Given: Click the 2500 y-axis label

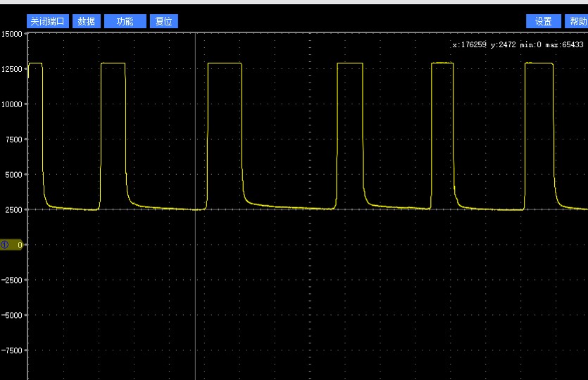Looking at the screenshot, I should click(x=14, y=210).
